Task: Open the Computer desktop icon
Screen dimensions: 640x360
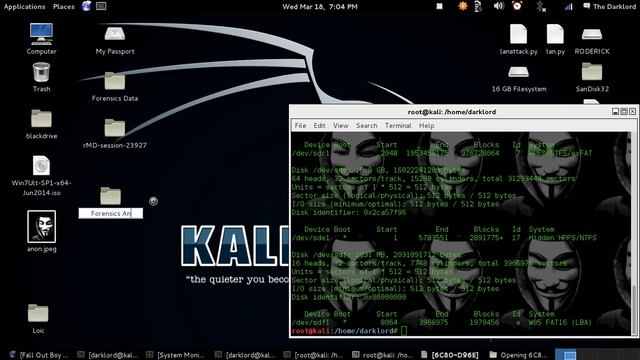Action: pyautogui.click(x=41, y=34)
